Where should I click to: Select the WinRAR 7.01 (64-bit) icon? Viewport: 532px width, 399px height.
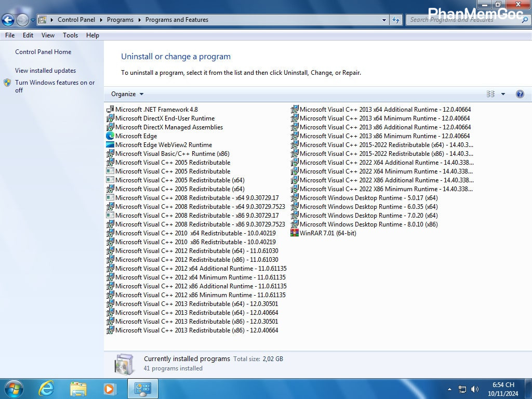click(x=295, y=233)
